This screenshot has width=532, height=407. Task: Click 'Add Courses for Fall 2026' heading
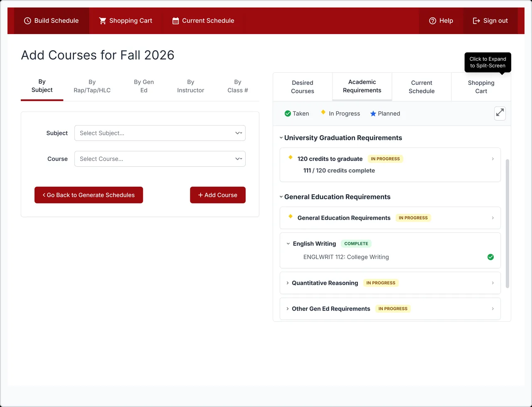98,55
